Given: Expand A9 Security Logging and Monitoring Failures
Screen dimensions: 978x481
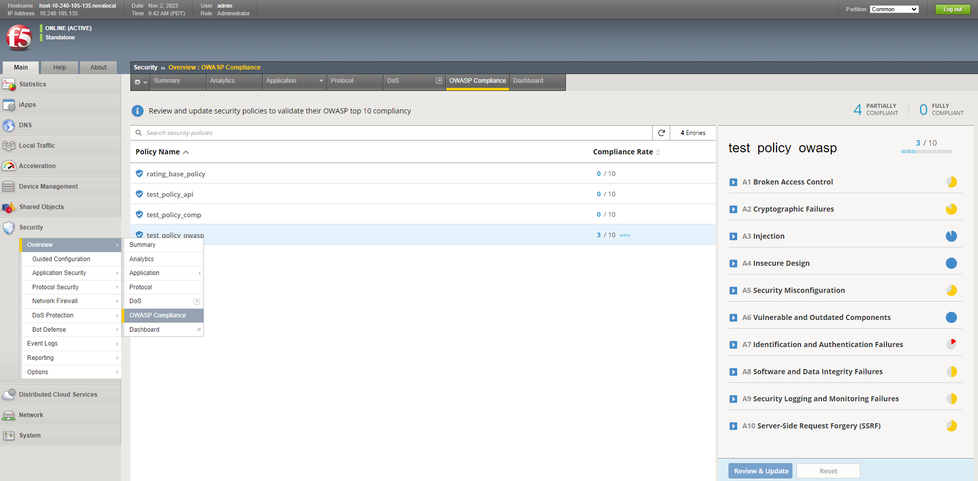Looking at the screenshot, I should point(734,399).
